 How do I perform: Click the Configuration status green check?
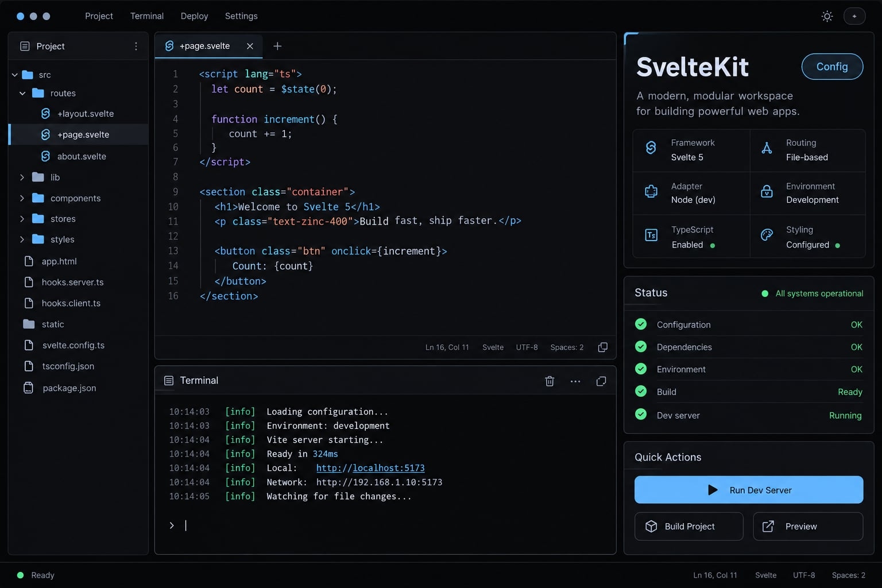tap(641, 324)
